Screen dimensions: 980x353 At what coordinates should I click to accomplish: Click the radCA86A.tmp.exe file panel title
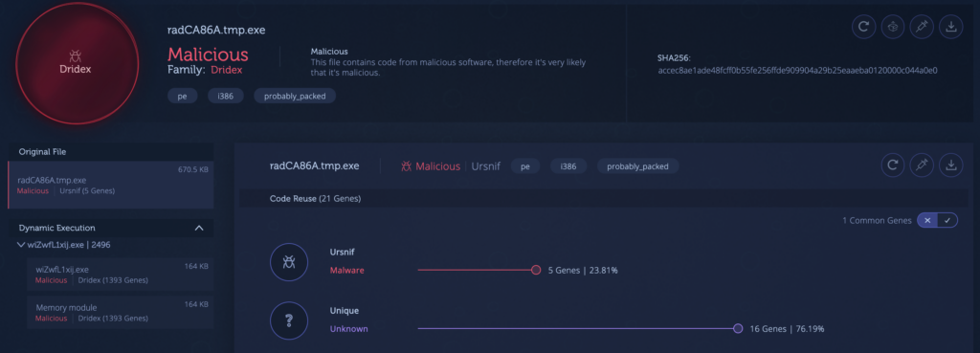[314, 166]
